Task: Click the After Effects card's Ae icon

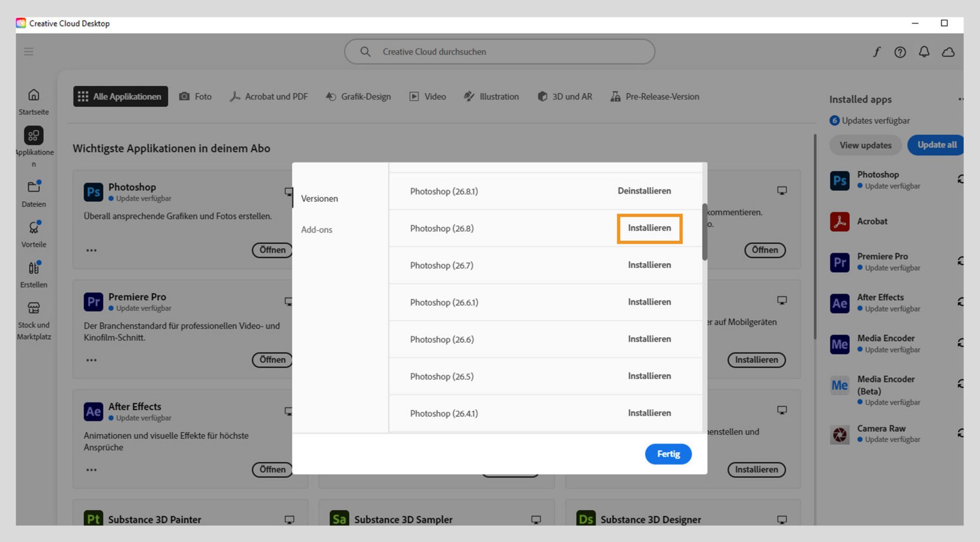Action: [x=93, y=412]
